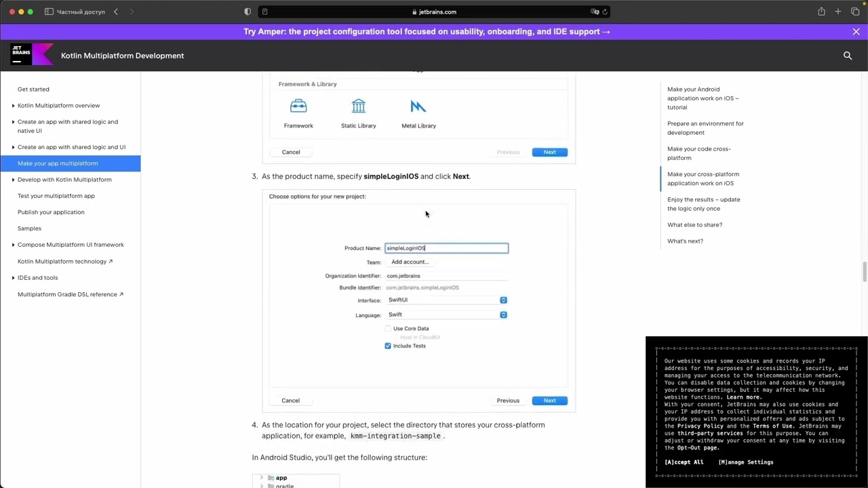The height and width of the screenshot is (488, 868).
Task: Open the Privacy Policy link
Action: [700, 426]
